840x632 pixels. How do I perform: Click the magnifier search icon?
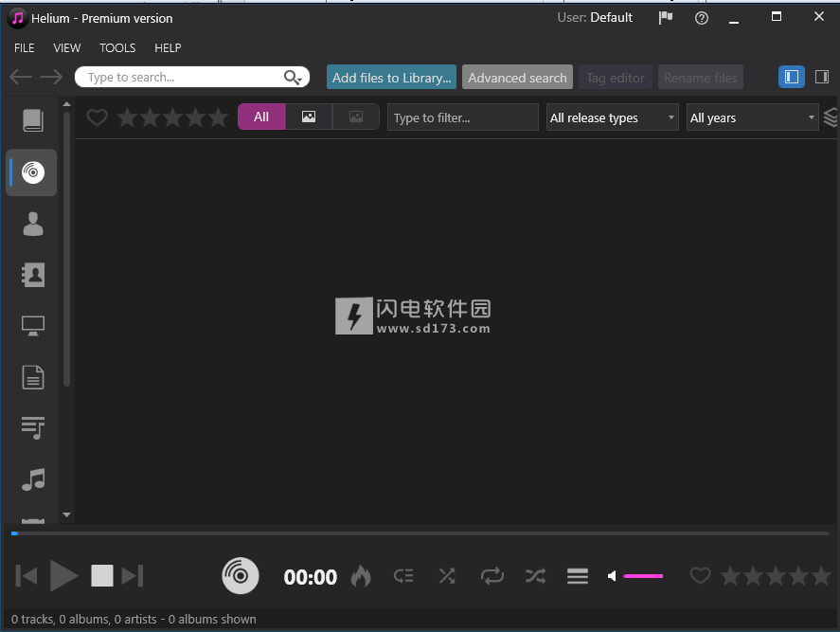pos(291,77)
